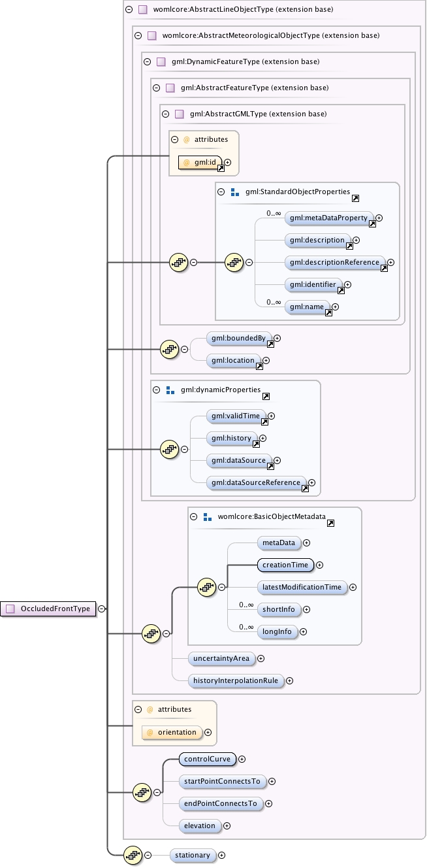427x868 pixels.
Task: Expand gml:descriptionReference element
Action: pyautogui.click(x=390, y=263)
